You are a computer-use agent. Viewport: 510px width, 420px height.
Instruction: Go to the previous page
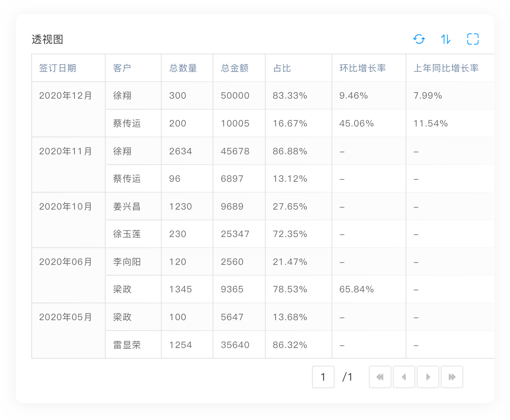point(404,377)
